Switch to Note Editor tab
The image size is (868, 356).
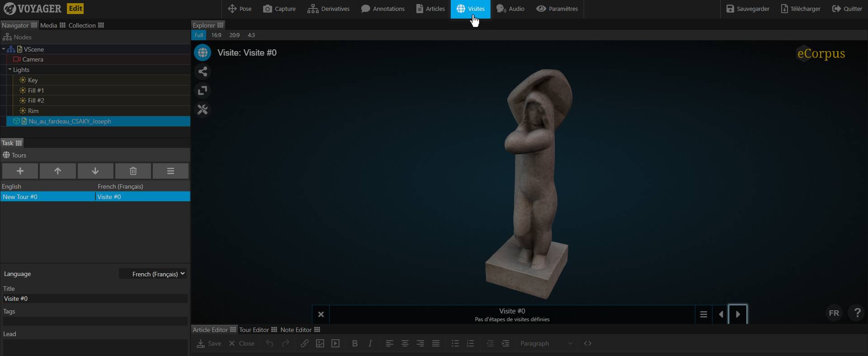[x=300, y=330]
